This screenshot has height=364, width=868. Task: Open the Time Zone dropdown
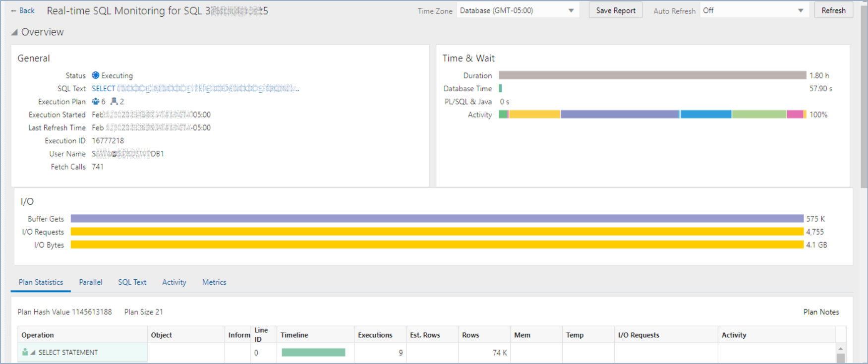point(571,10)
